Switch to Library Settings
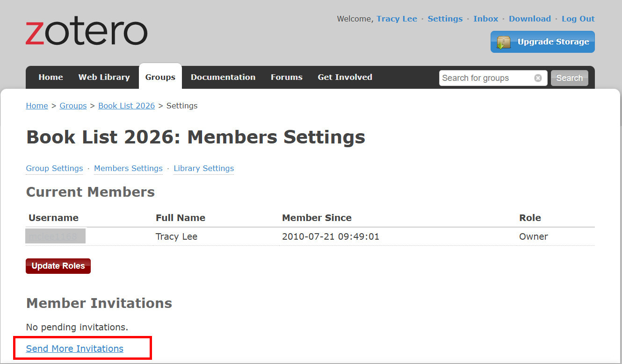The height and width of the screenshot is (364, 622). coord(203,168)
